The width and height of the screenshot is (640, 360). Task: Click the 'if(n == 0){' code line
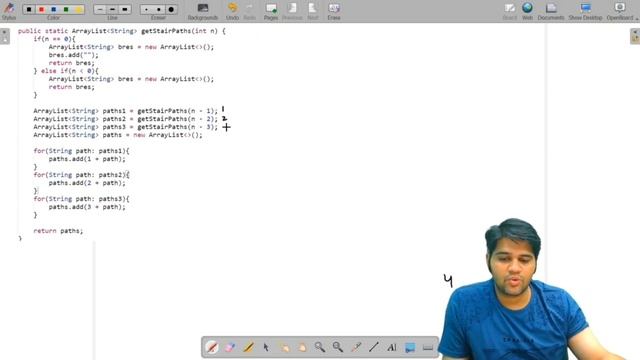[x=54, y=39]
